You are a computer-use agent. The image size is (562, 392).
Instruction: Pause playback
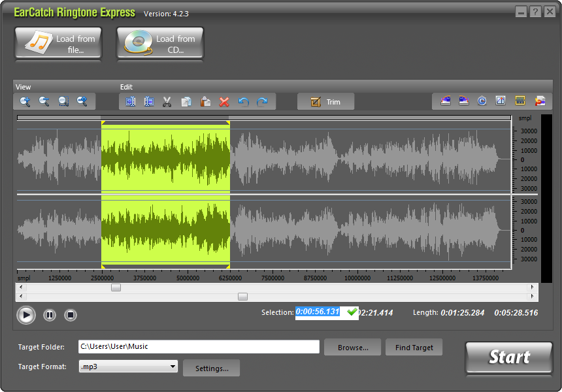click(x=50, y=316)
